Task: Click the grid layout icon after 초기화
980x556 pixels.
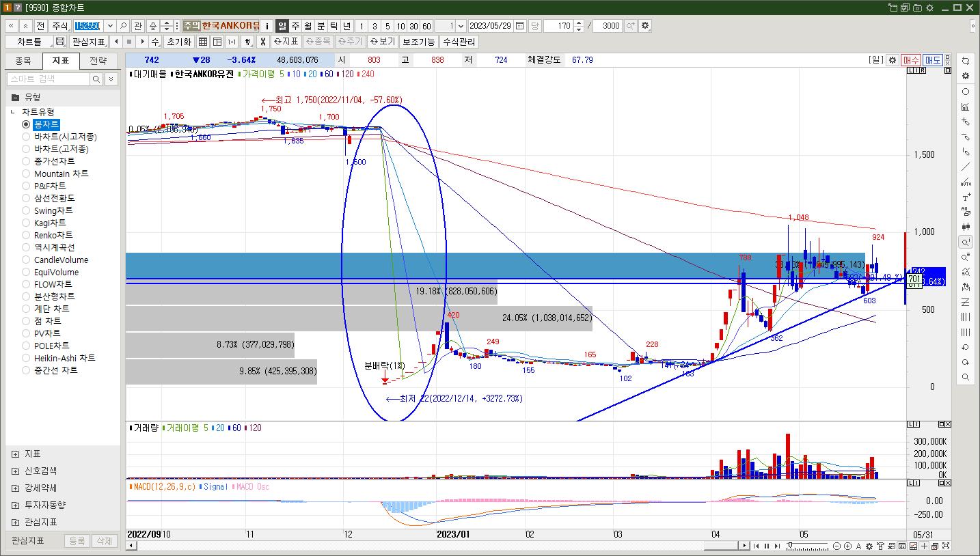Action: click(203, 42)
